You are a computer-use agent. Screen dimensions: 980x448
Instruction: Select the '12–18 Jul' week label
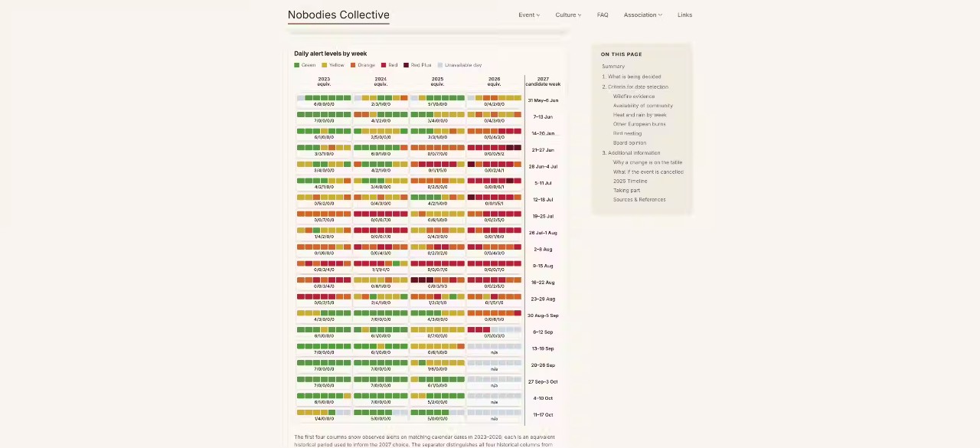pos(543,199)
